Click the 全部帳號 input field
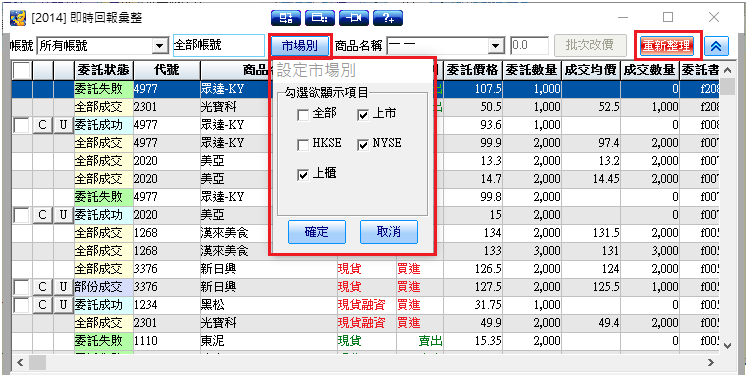 click(x=219, y=46)
